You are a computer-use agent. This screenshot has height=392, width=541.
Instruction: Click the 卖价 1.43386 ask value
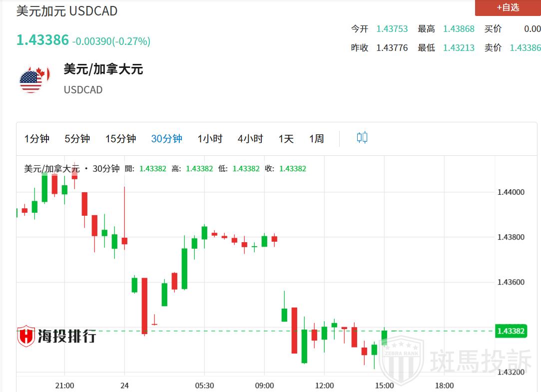(525, 48)
